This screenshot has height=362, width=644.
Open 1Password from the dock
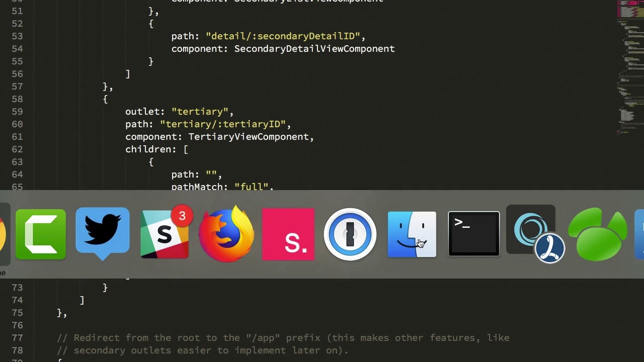tap(350, 234)
